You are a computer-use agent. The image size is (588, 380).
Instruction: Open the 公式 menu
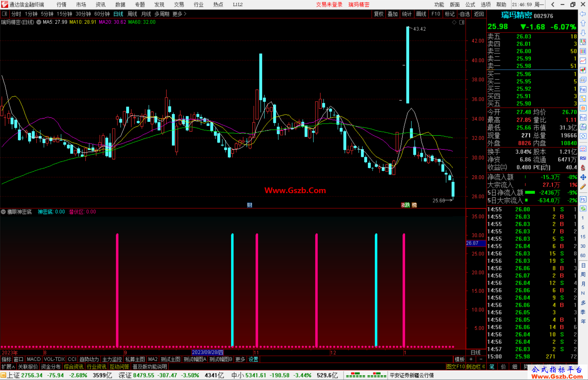pos(470,5)
